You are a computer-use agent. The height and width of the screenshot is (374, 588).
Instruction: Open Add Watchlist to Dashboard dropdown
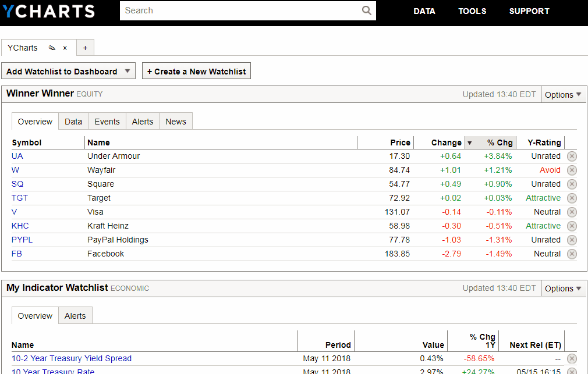[x=68, y=71]
